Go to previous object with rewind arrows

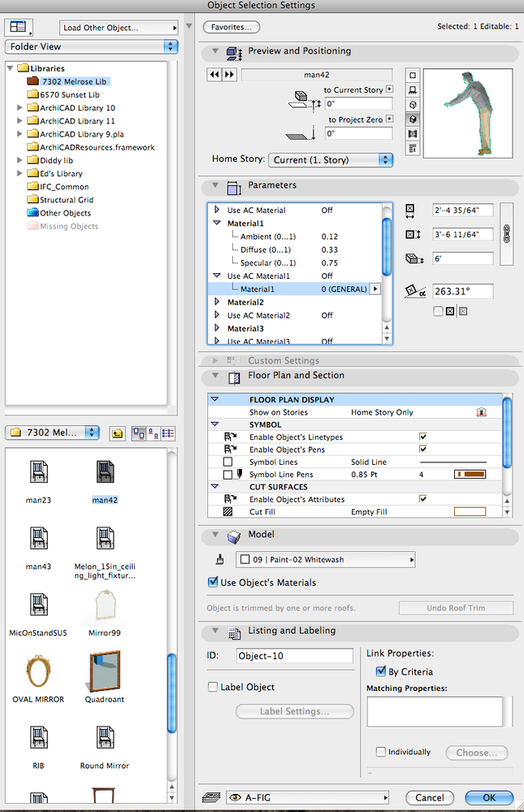click(x=214, y=75)
